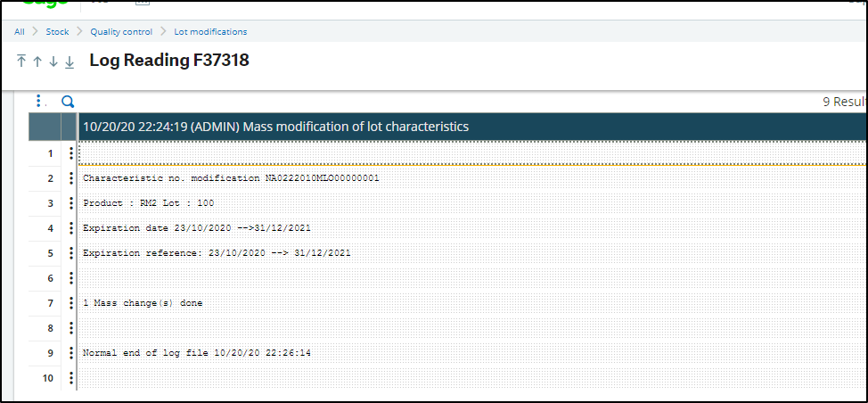The height and width of the screenshot is (403, 868).
Task: Jump to the first record arrow
Action: click(21, 62)
